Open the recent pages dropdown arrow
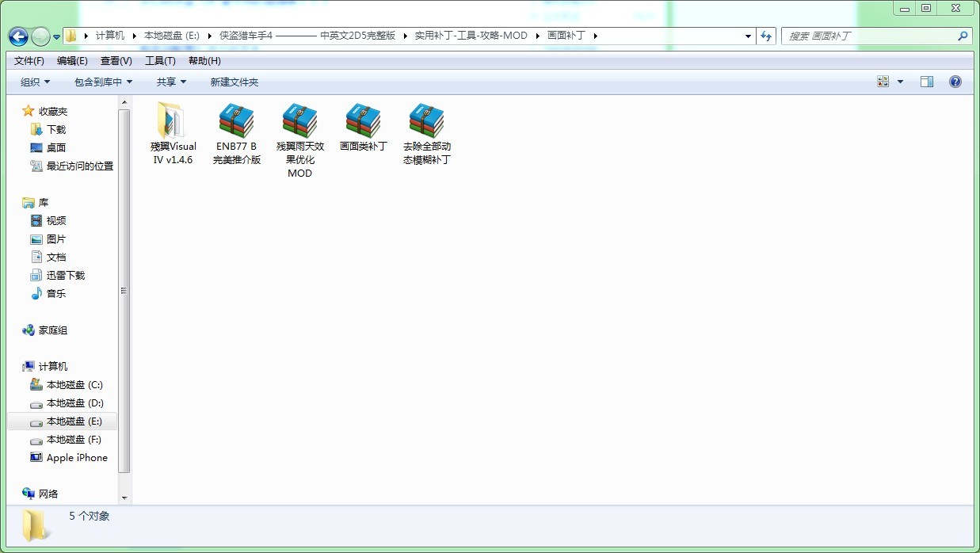980x553 pixels. 57,36
